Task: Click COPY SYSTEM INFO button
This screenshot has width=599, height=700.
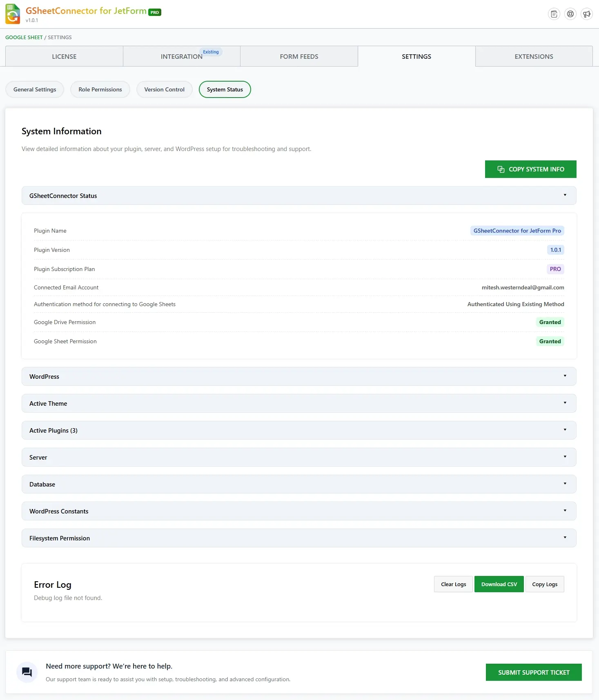Action: point(530,169)
